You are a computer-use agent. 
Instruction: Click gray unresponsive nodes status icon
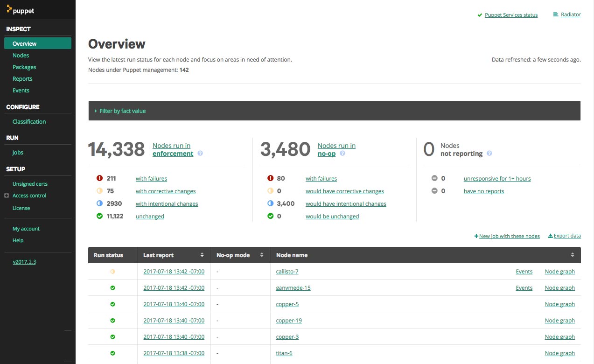(x=434, y=178)
